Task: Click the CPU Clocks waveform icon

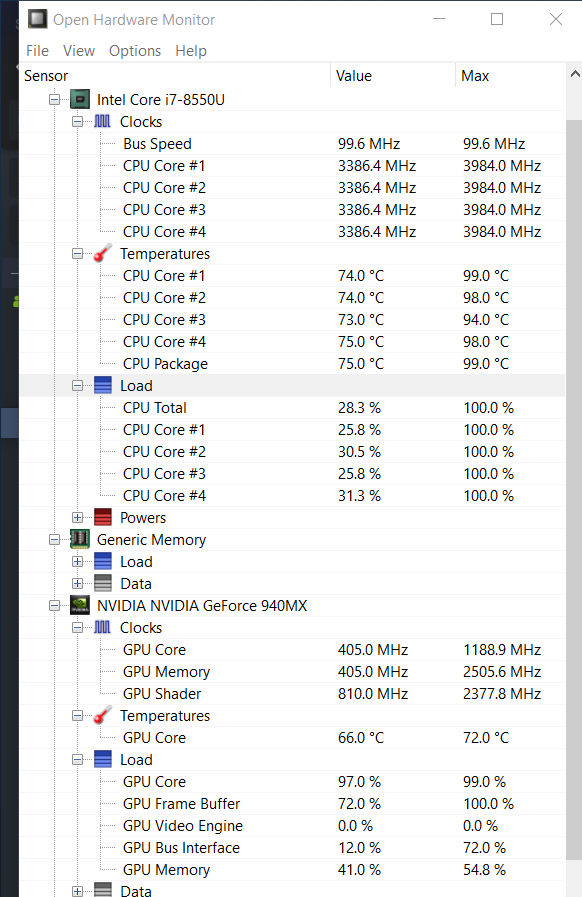Action: pyautogui.click(x=102, y=121)
